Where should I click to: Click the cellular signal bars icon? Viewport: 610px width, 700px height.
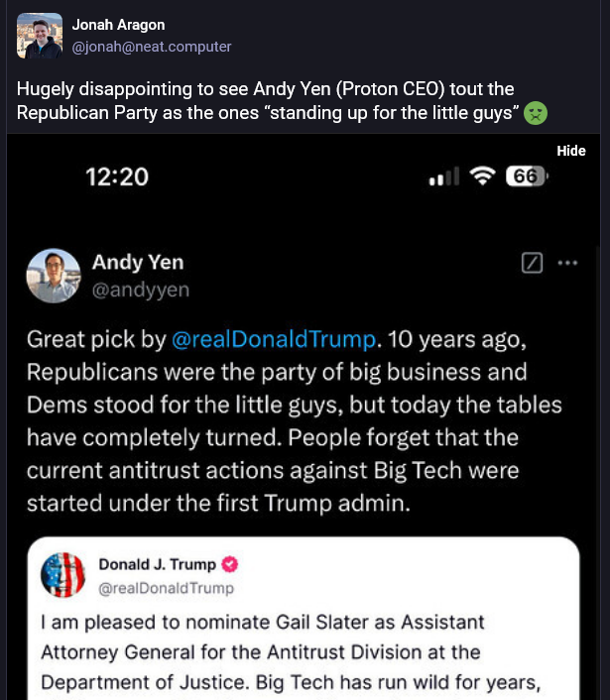(443, 176)
